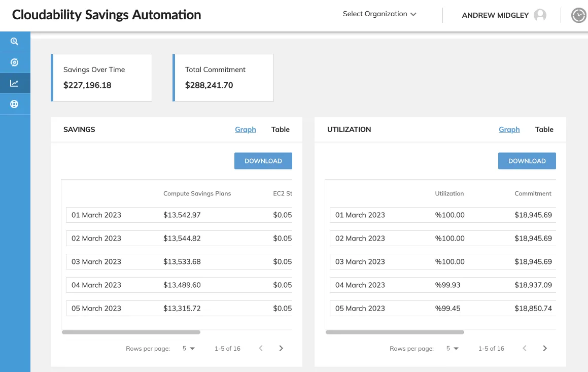The width and height of the screenshot is (588, 372).
Task: Click the Compute Savings Plans column header
Action: 197,193
